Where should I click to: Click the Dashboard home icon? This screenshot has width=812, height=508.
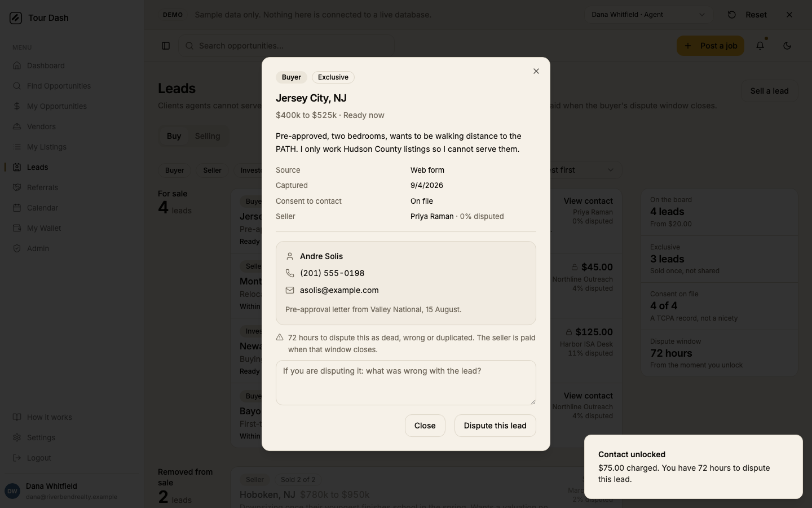pyautogui.click(x=17, y=65)
